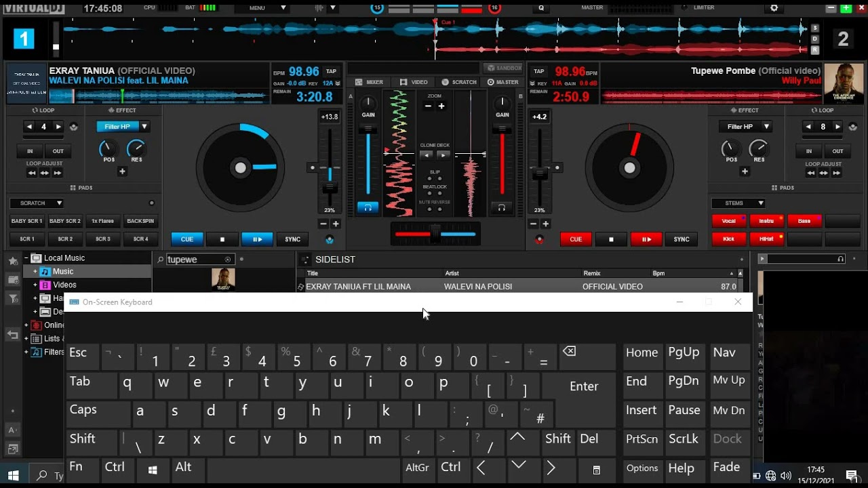Add effect slot on deck 1
The width and height of the screenshot is (868, 488).
point(123,171)
